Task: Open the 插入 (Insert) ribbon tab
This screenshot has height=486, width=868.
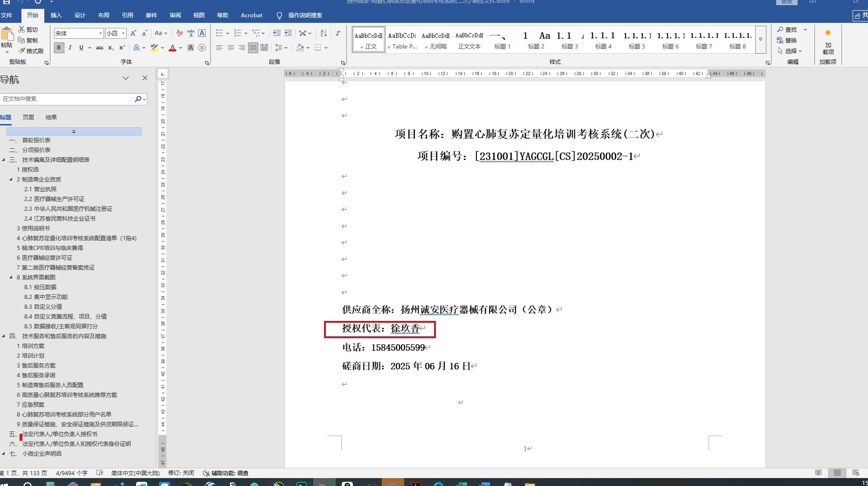Action: 56,15
